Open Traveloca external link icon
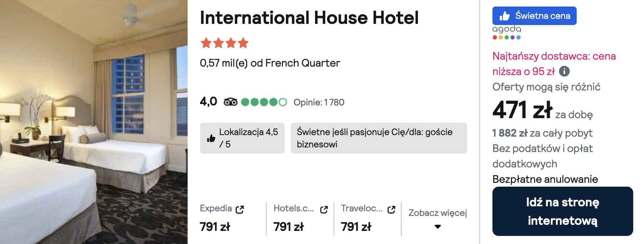 pyautogui.click(x=391, y=209)
